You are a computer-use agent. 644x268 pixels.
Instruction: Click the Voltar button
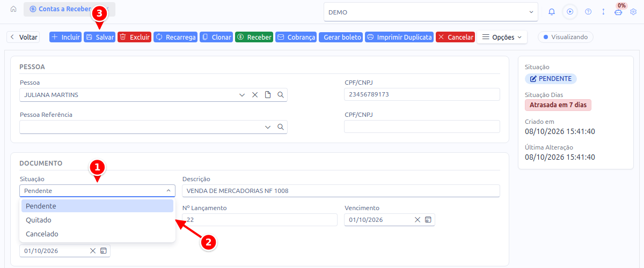tap(23, 38)
